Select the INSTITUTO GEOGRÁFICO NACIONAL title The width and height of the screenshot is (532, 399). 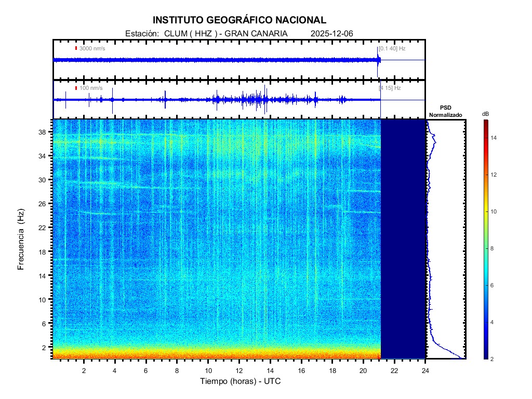coord(240,20)
